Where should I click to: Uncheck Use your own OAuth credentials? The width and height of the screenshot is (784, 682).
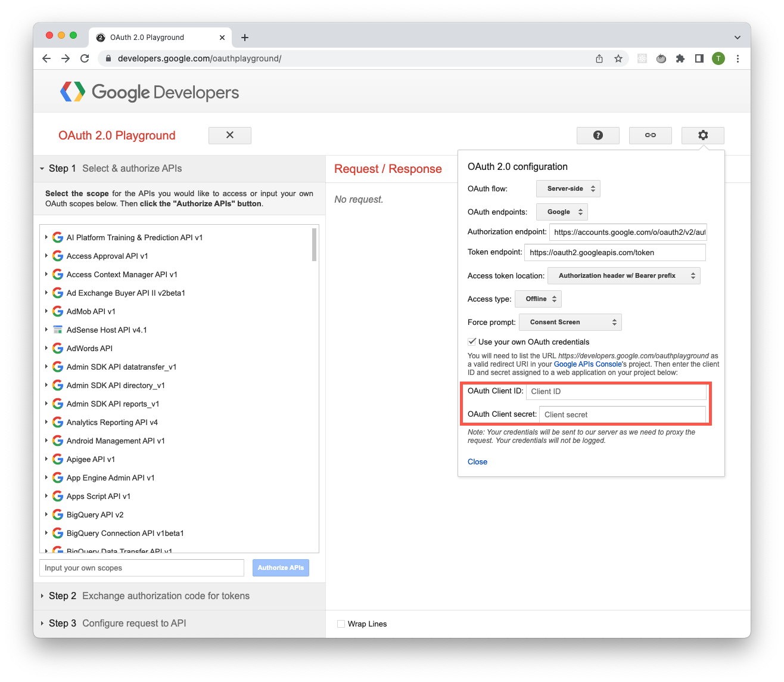coord(472,342)
